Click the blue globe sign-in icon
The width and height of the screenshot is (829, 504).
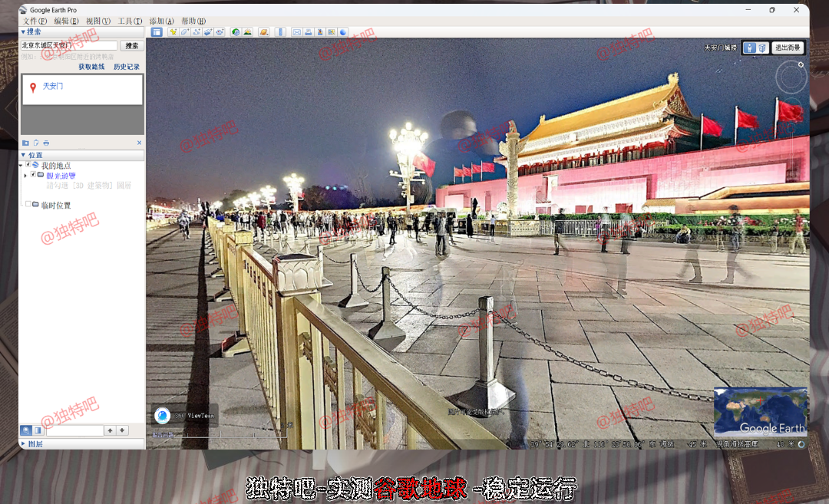343,32
